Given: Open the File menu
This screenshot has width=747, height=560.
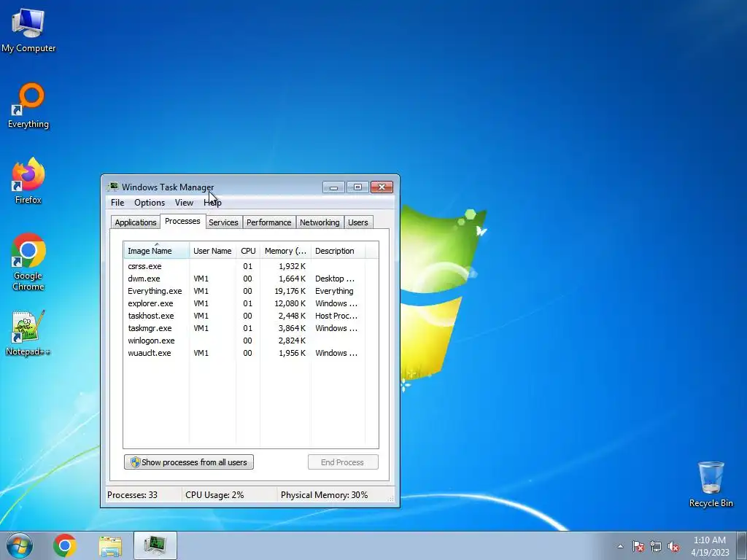Looking at the screenshot, I should 117,203.
